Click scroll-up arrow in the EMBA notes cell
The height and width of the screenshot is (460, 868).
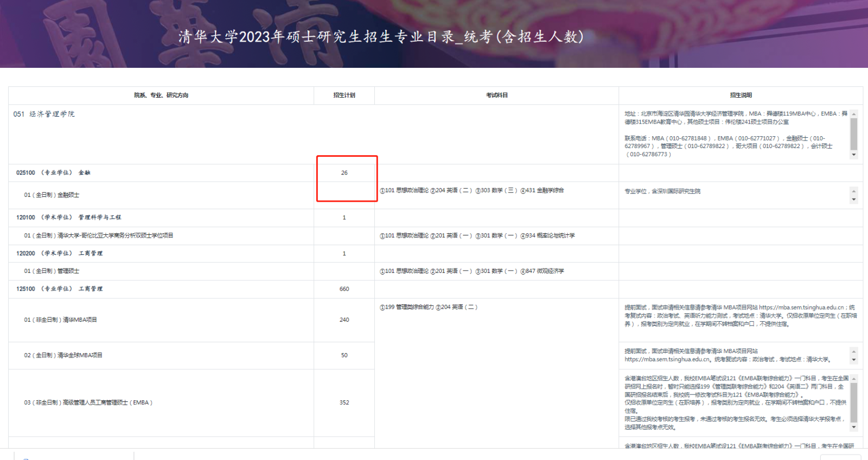[x=854, y=379]
